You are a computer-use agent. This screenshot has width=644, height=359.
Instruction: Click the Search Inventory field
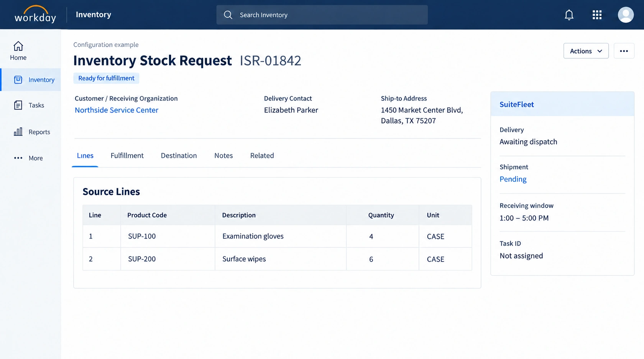(322, 15)
